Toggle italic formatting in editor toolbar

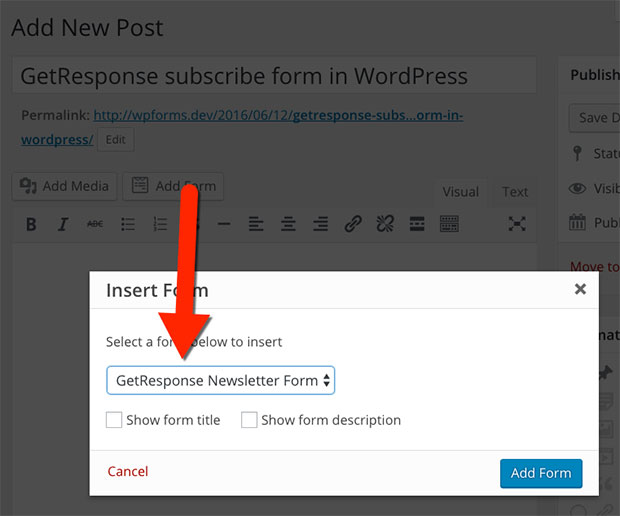pos(62,224)
